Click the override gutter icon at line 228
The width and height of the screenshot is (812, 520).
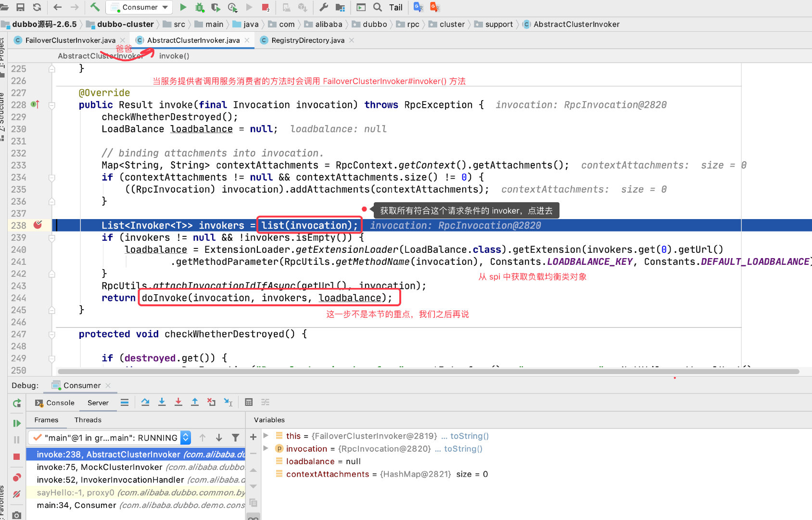pos(35,104)
